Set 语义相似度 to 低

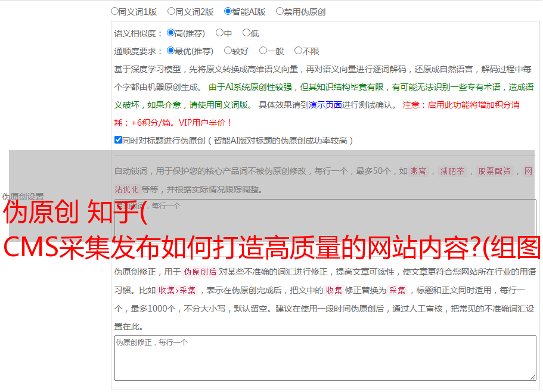(247, 33)
